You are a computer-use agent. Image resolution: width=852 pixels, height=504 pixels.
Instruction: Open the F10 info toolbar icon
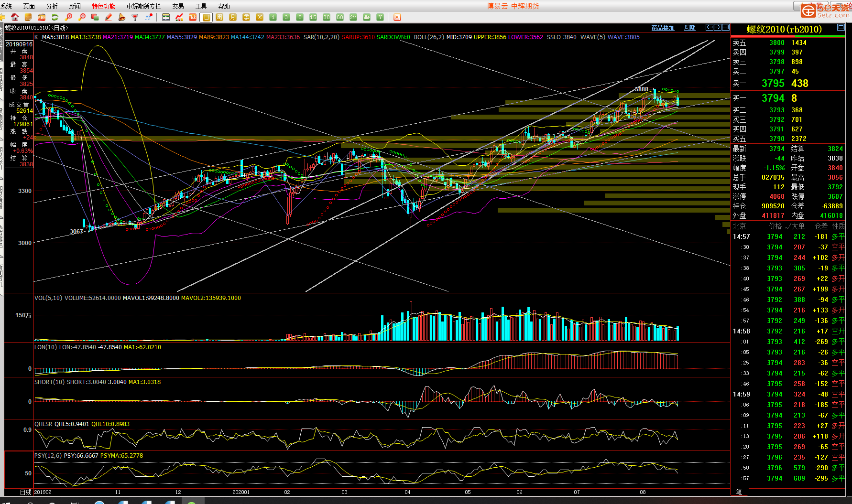pos(42,17)
